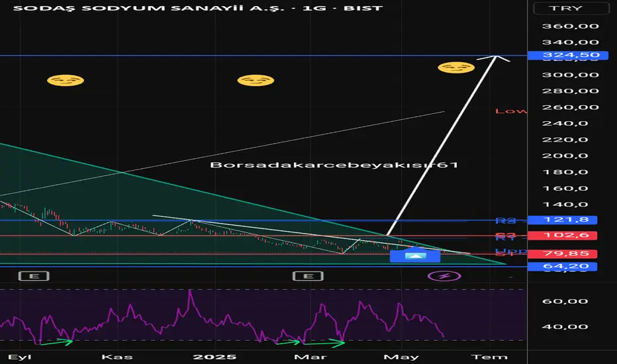Click the 200,0 price axis value
Viewport: 617px width, 364px height.
click(565, 156)
